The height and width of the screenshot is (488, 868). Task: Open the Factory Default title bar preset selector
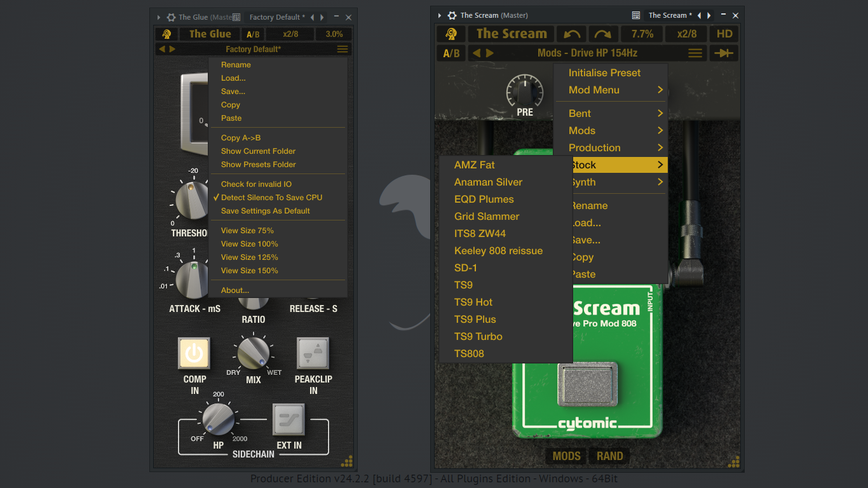point(277,17)
